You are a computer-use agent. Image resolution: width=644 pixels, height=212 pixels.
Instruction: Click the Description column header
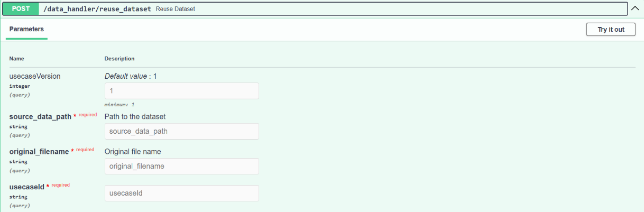tap(119, 59)
